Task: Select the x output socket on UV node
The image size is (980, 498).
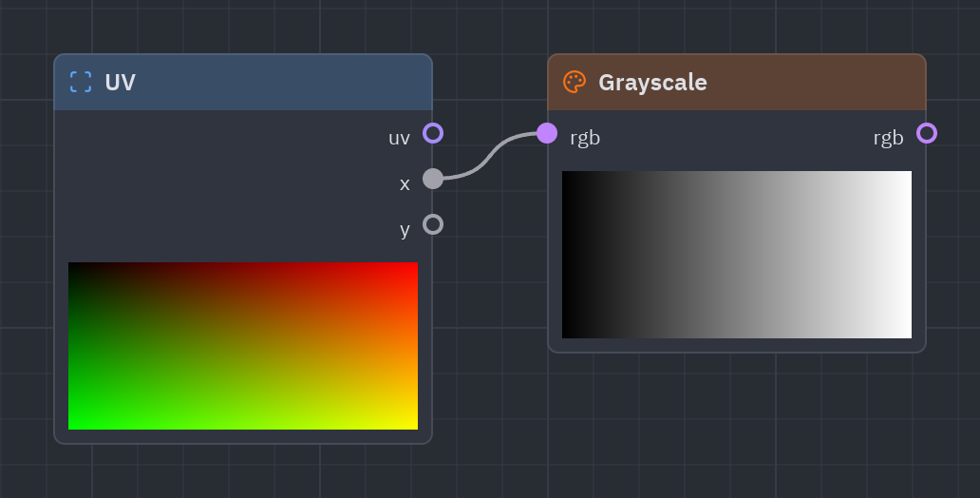Action: click(433, 179)
